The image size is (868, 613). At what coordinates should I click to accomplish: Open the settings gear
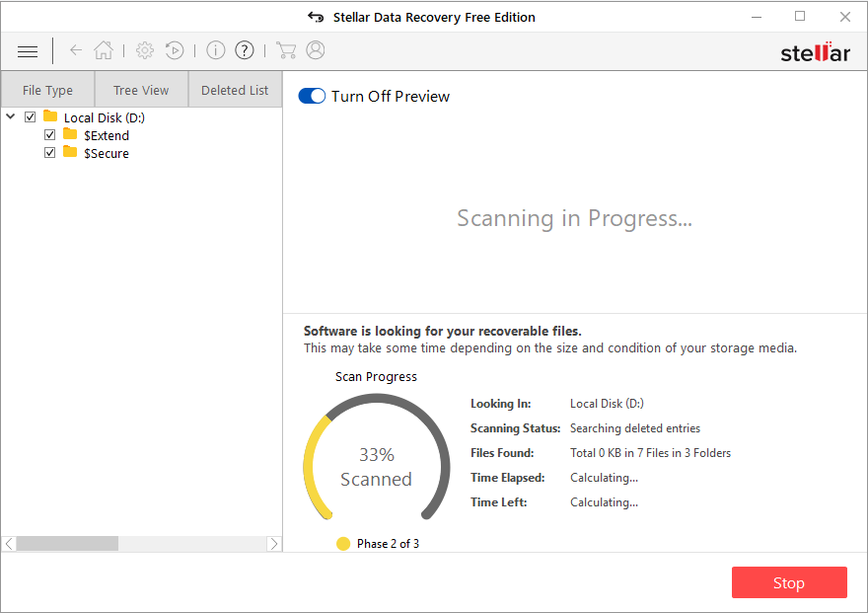pyautogui.click(x=145, y=50)
